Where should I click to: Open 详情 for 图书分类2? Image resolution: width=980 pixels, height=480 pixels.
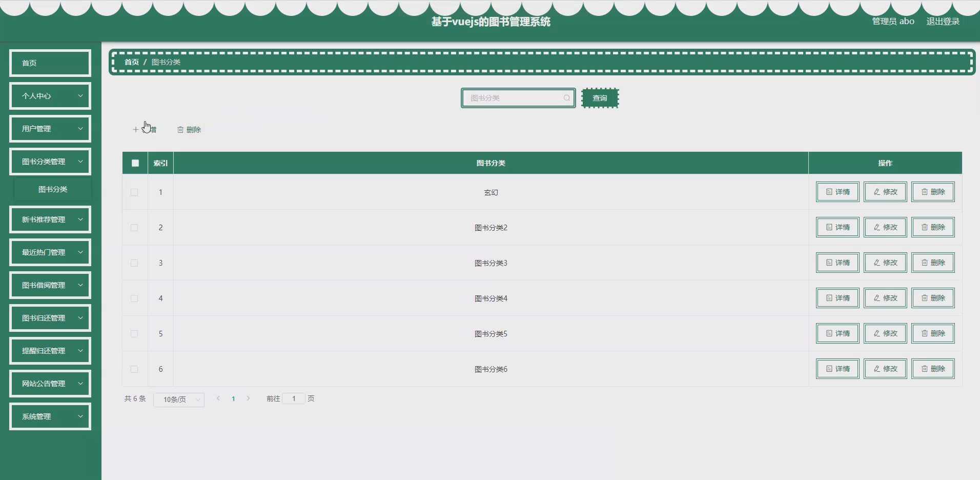tap(838, 227)
